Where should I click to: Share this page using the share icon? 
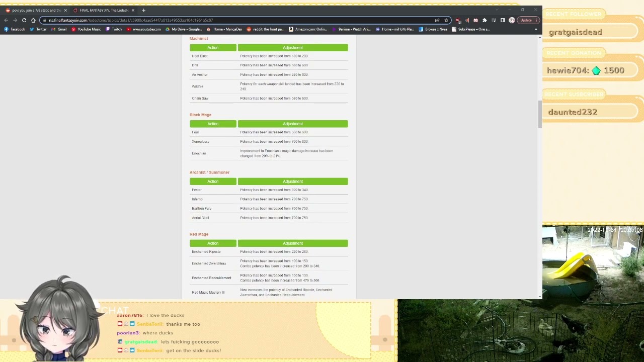click(437, 20)
